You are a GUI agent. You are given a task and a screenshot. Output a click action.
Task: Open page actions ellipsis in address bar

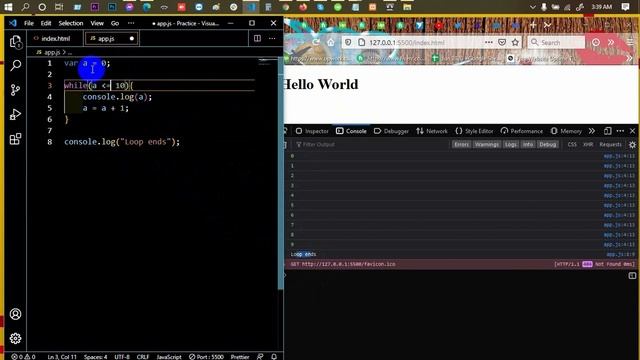pos(488,42)
